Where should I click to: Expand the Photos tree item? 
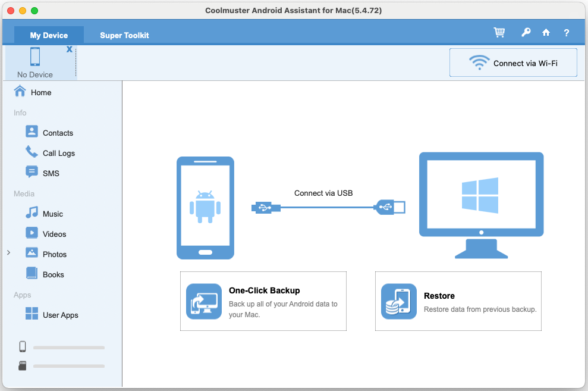click(x=8, y=254)
